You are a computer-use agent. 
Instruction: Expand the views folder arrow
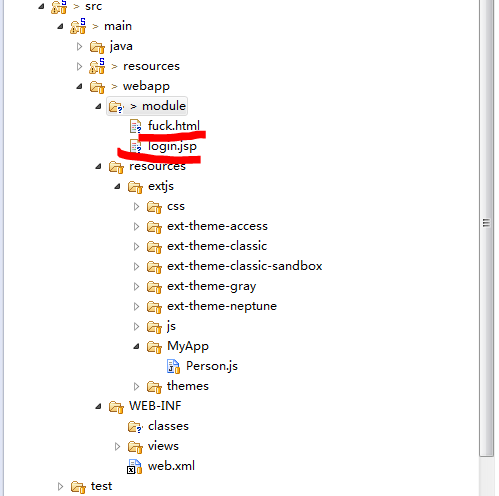coord(117,447)
